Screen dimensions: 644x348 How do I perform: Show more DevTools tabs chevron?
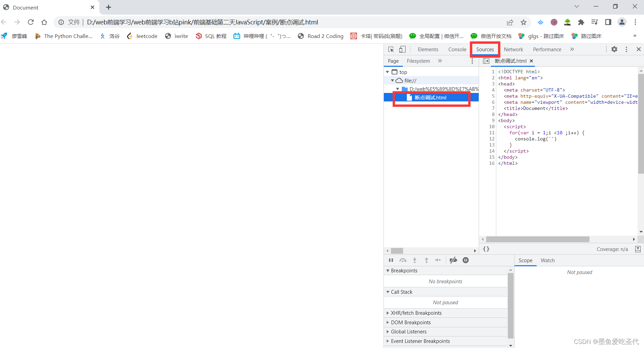click(x=572, y=50)
